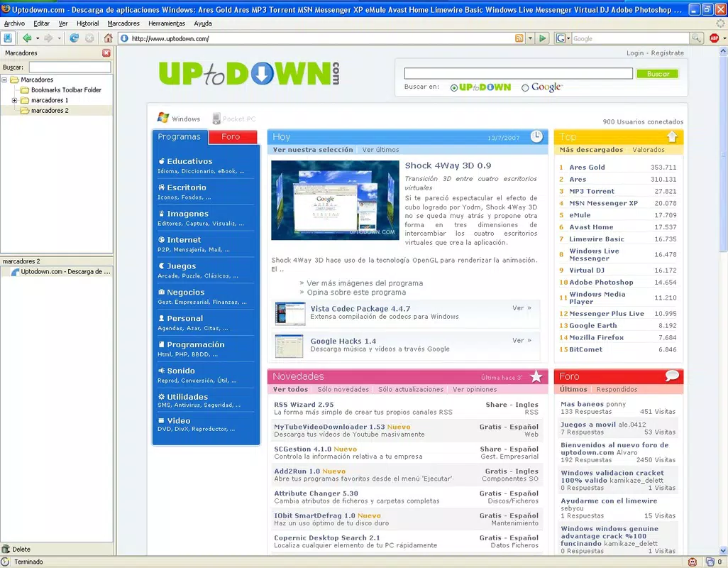This screenshot has width=728, height=568.
Task: Open the RSS Wizard 2.95 entry
Action: tap(304, 405)
